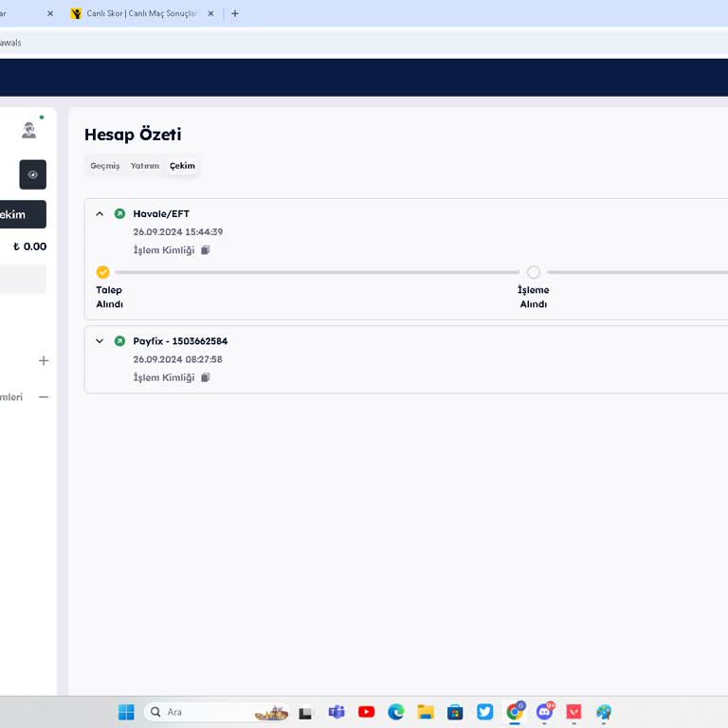Image resolution: width=728 pixels, height=728 pixels.
Task: Open the red app icon in taskbar
Action: click(x=573, y=712)
